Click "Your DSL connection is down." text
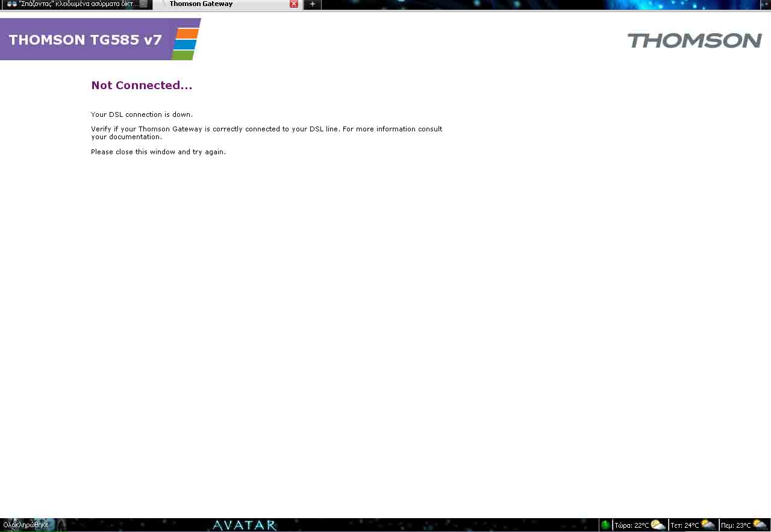The image size is (771, 532). (142, 114)
